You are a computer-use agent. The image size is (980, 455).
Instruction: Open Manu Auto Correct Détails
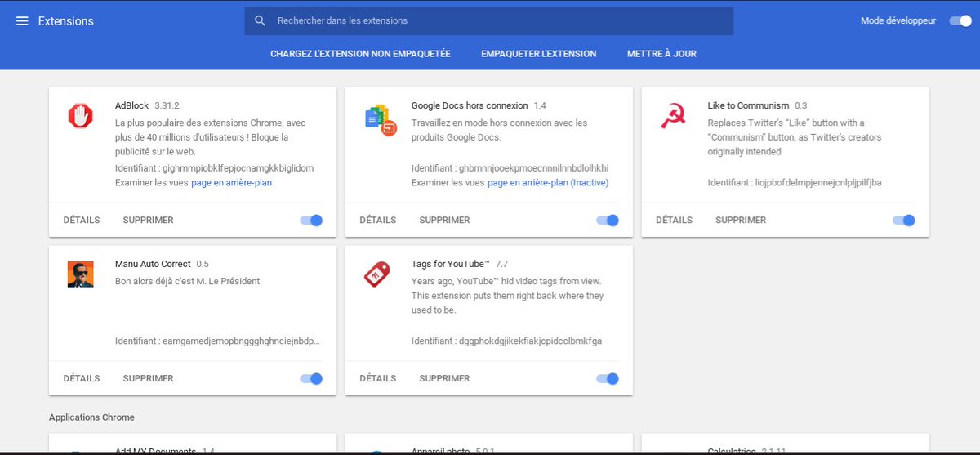[82, 378]
